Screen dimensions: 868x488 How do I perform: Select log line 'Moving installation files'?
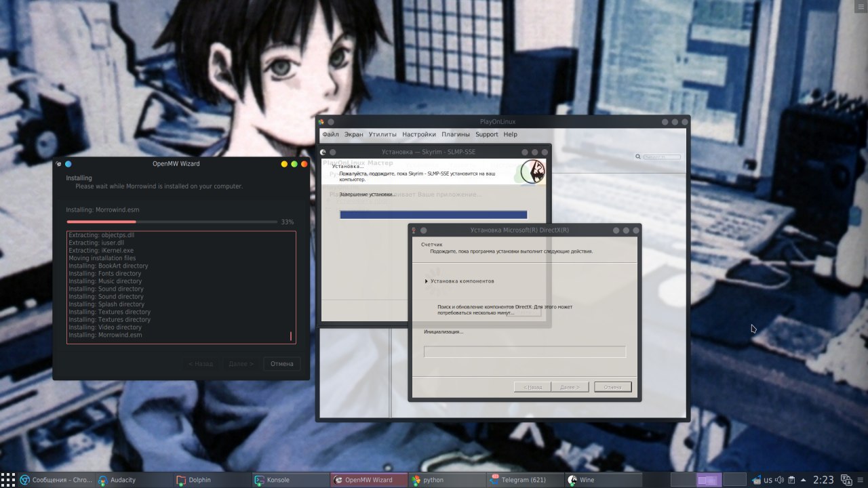point(102,258)
